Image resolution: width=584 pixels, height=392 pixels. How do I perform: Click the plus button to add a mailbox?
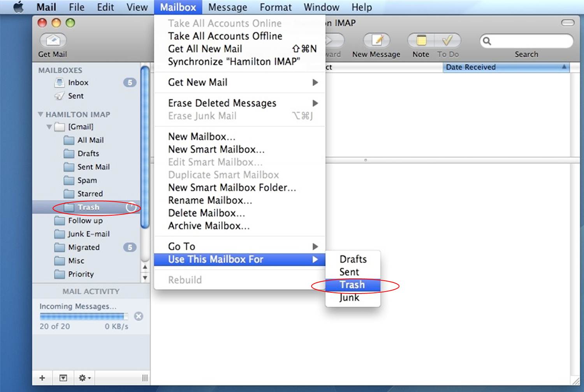pos(42,378)
